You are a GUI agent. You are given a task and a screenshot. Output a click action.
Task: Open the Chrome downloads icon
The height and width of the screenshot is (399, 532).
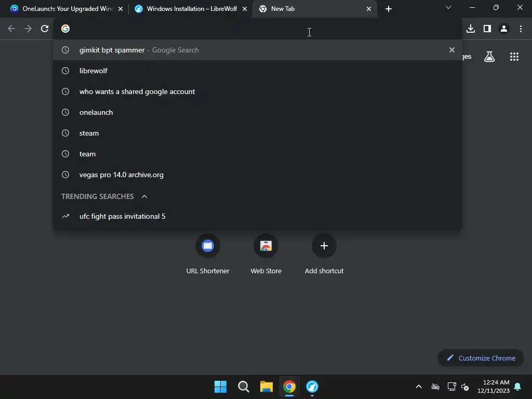coord(471,29)
